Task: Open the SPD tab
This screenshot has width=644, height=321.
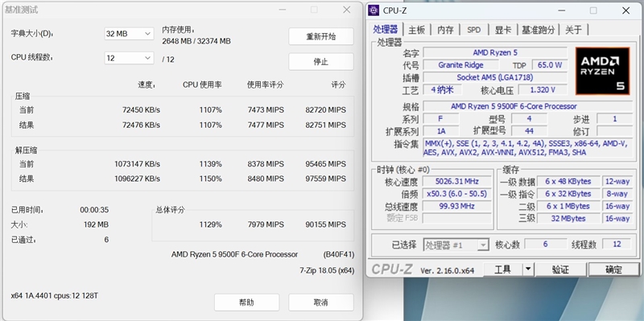Action: point(473,30)
